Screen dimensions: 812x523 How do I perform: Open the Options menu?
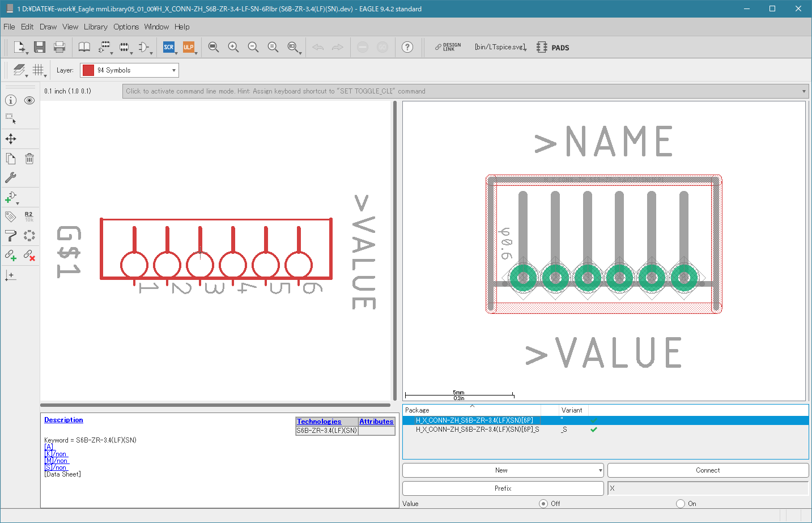pos(126,27)
